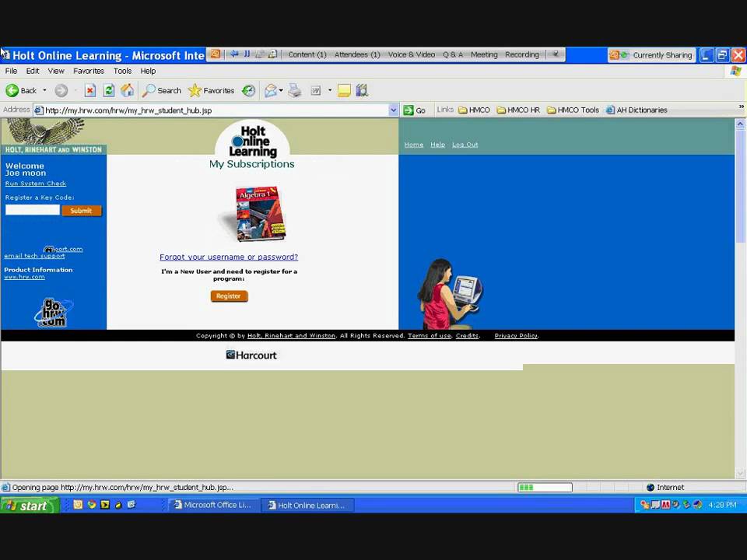
Task: Click green Go arrow button
Action: click(415, 110)
